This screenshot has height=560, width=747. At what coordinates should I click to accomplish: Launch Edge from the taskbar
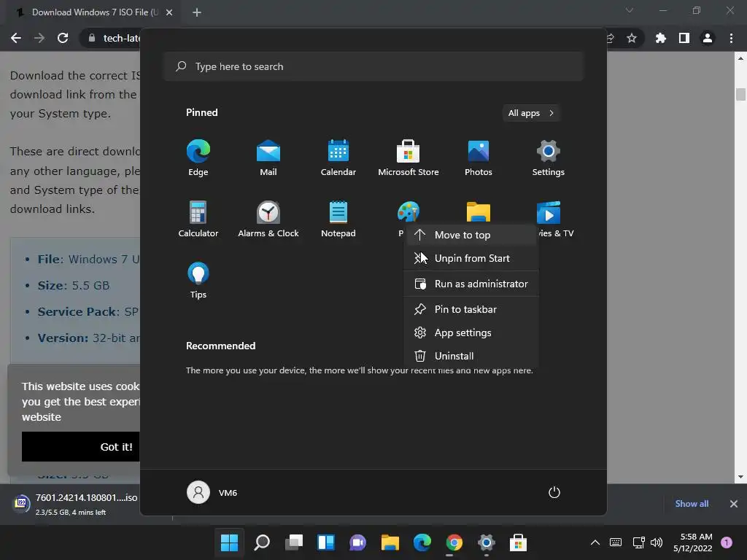click(422, 542)
